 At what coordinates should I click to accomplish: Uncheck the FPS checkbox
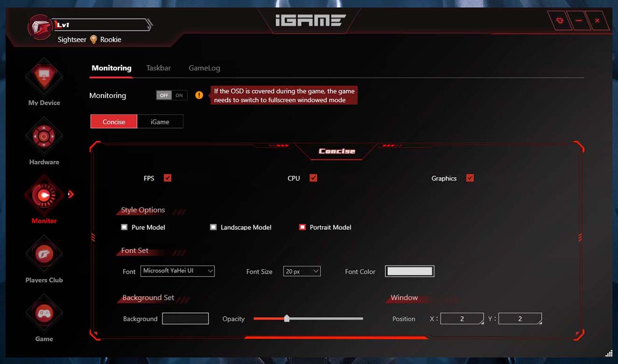(168, 178)
